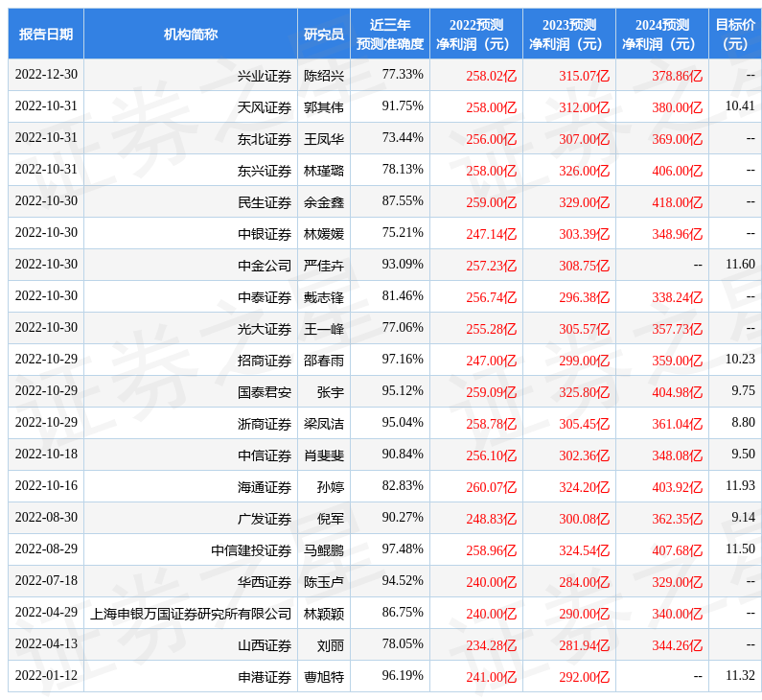Screen dimensions: 762x700
Task: Click the date 2022-10-16
Action: (46, 485)
